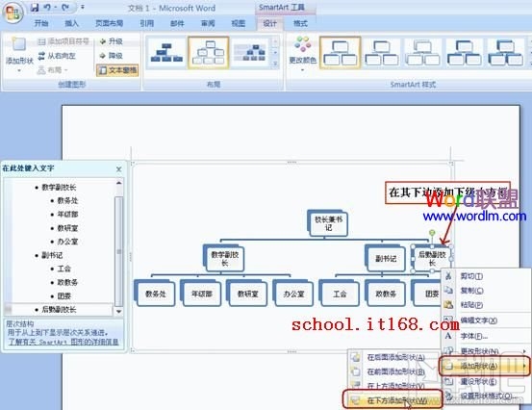The width and height of the screenshot is (532, 410).
Task: Close the 在此处键入文字 text pane
Action: coord(118,169)
